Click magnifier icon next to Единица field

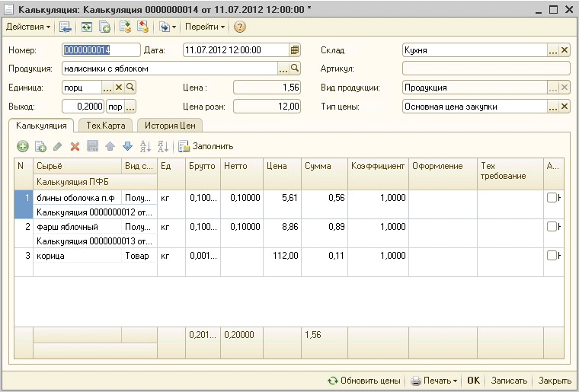point(130,88)
